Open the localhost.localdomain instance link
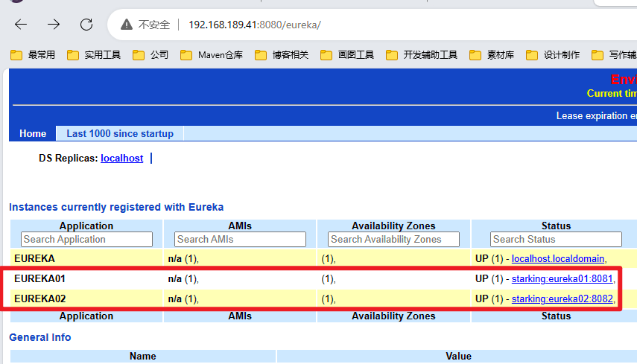This screenshot has width=637, height=364. (558, 258)
